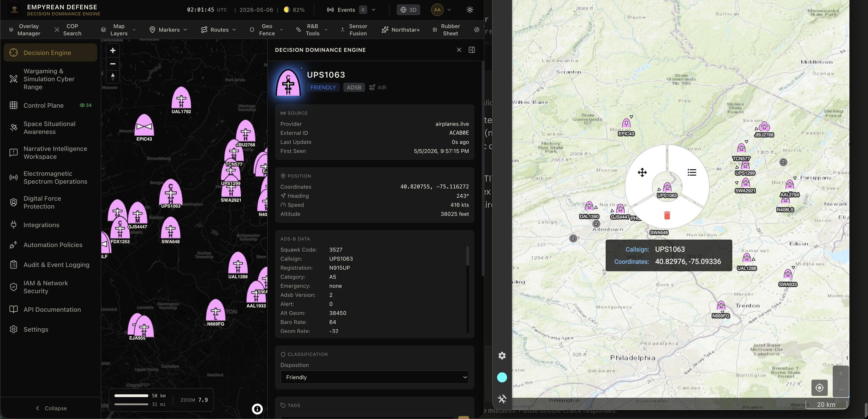Reset map north compass arrow

click(113, 76)
